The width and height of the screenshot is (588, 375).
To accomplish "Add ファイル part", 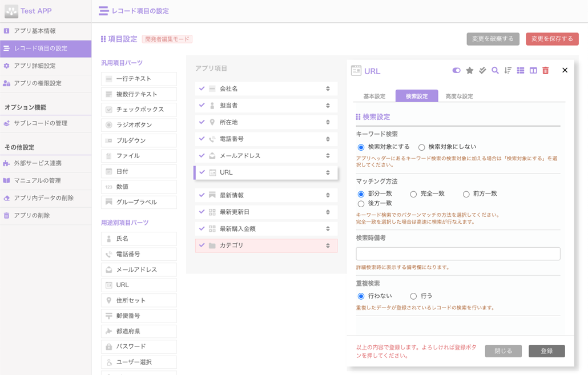I will 139,156.
